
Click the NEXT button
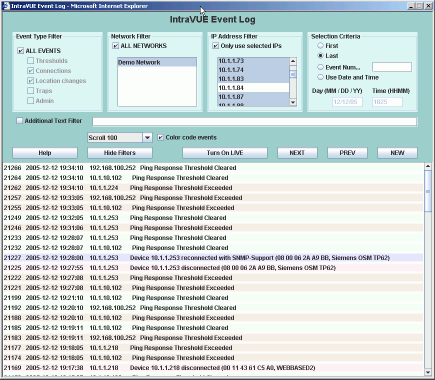(297, 153)
